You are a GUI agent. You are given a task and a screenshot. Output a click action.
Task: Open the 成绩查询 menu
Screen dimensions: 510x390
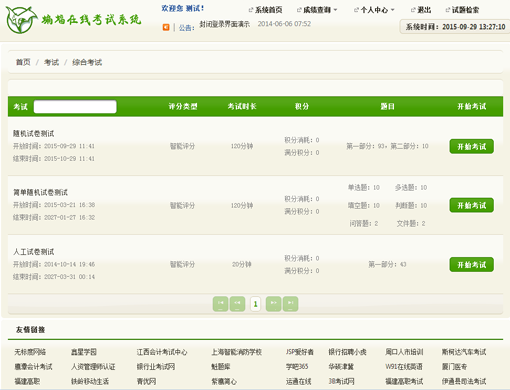pyautogui.click(x=317, y=10)
